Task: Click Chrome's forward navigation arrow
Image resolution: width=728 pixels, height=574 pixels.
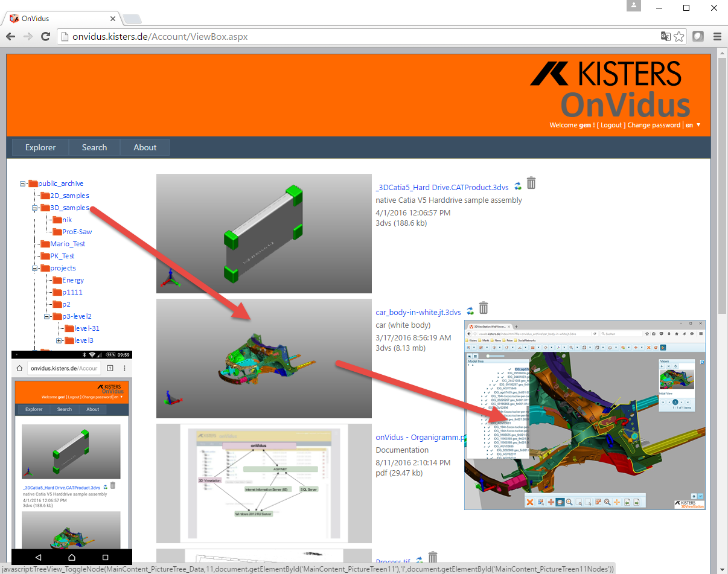Action: pos(28,37)
